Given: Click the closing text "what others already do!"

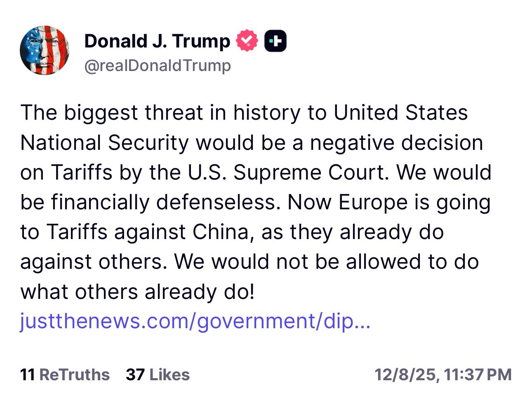Looking at the screenshot, I should pos(137,291).
